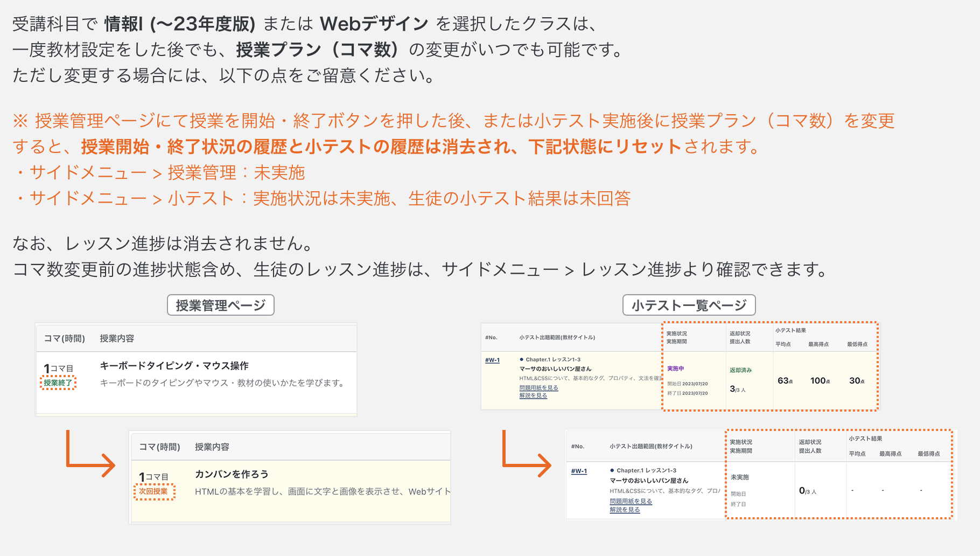Click 小テスト結果 header in upper quiz table
The width and height of the screenshot is (980, 556).
click(x=790, y=331)
